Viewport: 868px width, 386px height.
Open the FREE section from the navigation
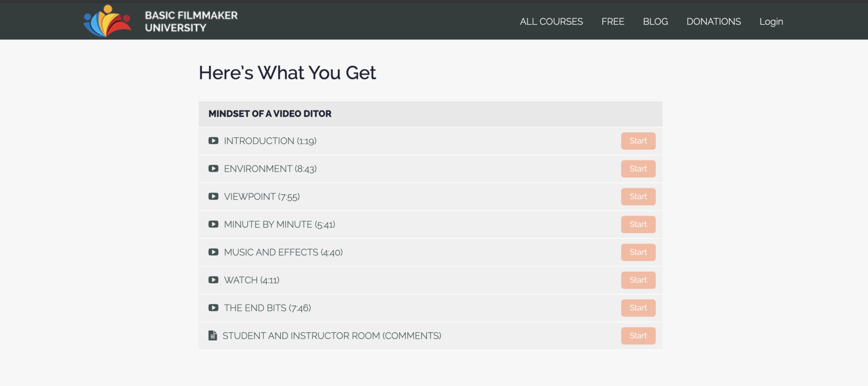tap(613, 21)
